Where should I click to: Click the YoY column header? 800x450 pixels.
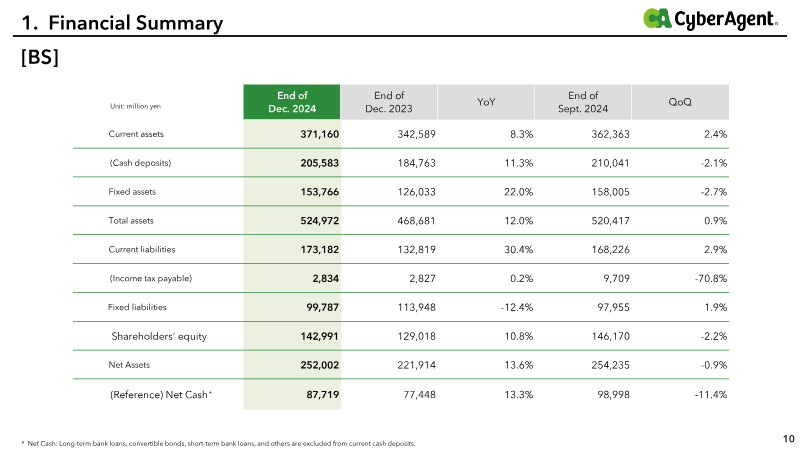click(x=486, y=102)
